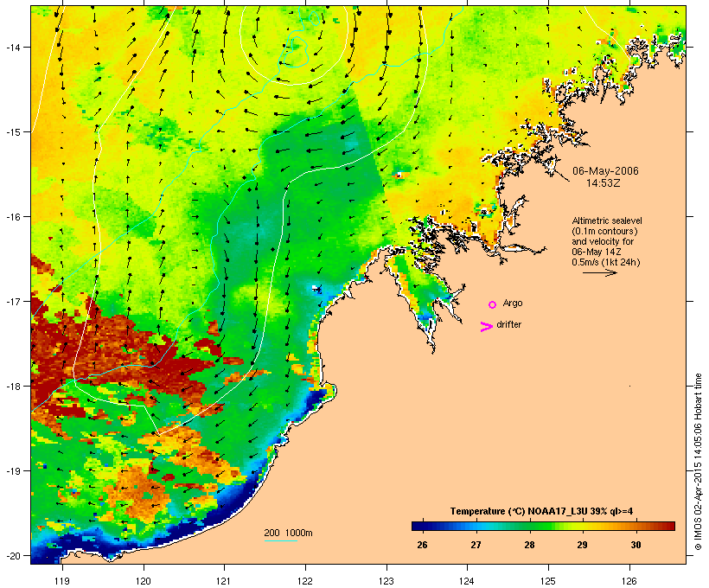Click the -16 latitude axis label
This screenshot has width=709, height=588.
[x=12, y=217]
